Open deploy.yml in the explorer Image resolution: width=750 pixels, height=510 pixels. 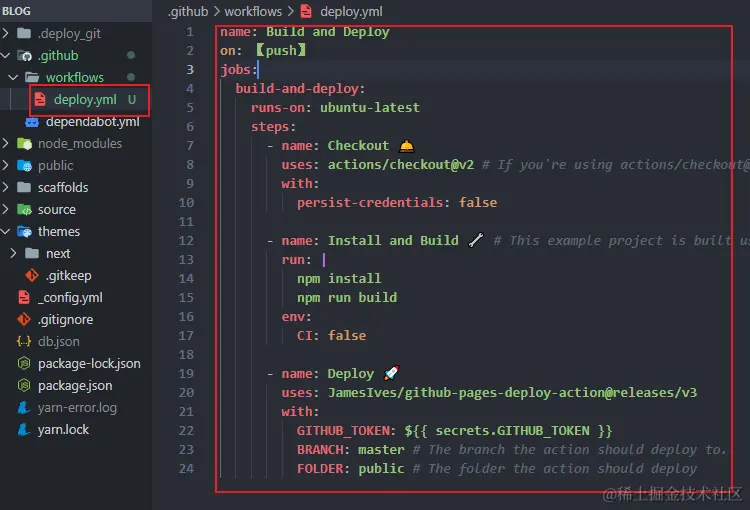pyautogui.click(x=85, y=100)
